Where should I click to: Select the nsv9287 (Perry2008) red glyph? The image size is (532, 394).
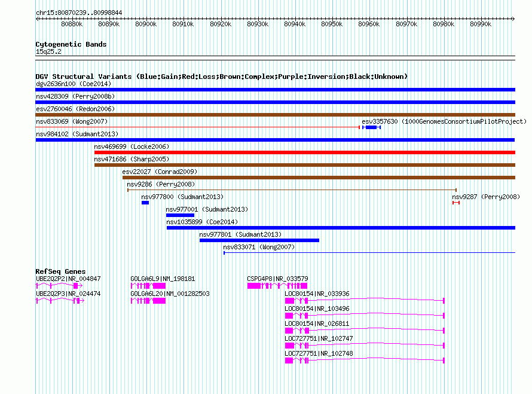(456, 203)
